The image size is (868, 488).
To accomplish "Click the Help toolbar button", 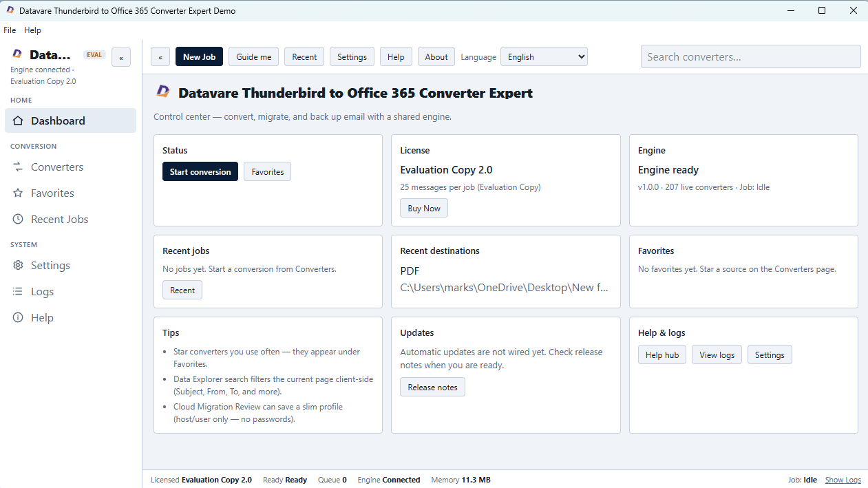I will click(x=396, y=57).
